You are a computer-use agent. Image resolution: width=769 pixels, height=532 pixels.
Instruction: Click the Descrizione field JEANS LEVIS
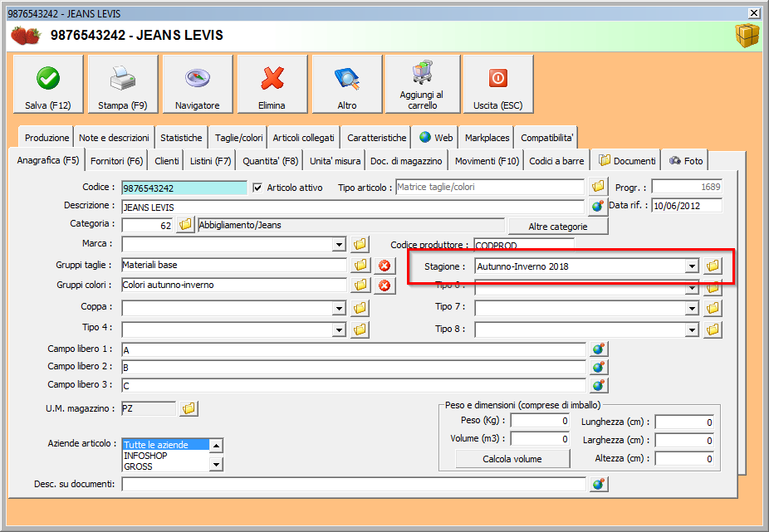pos(353,207)
